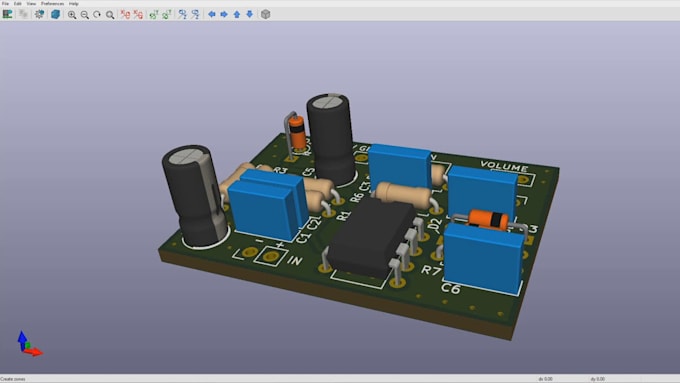Rotate Z clockwise blue icon
This screenshot has width=680, height=383.
click(x=183, y=14)
